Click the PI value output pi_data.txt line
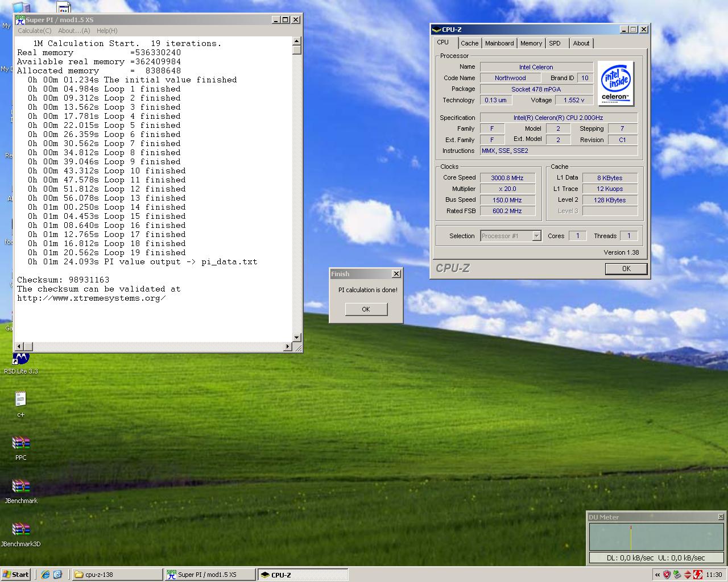Screen dimensions: 728x582 (143, 261)
